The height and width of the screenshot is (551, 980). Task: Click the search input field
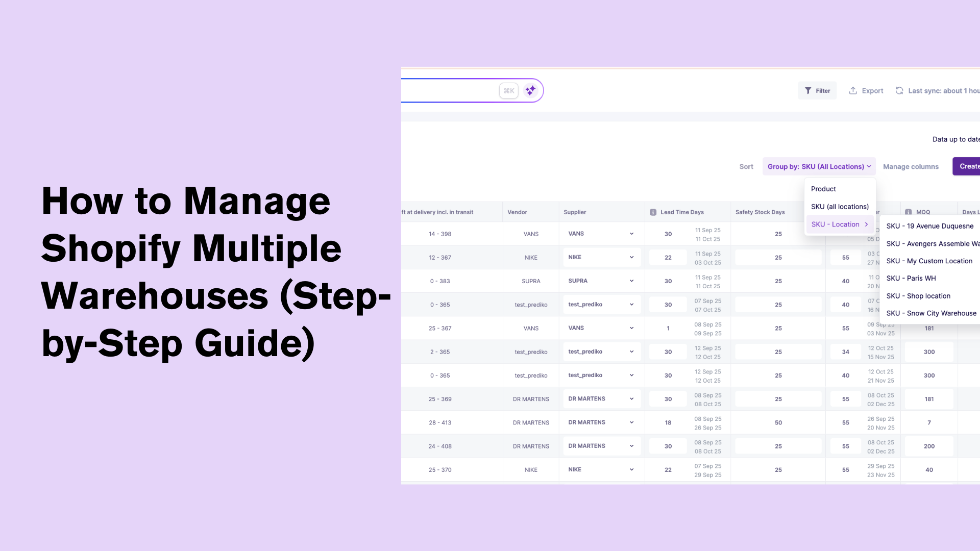click(x=449, y=91)
